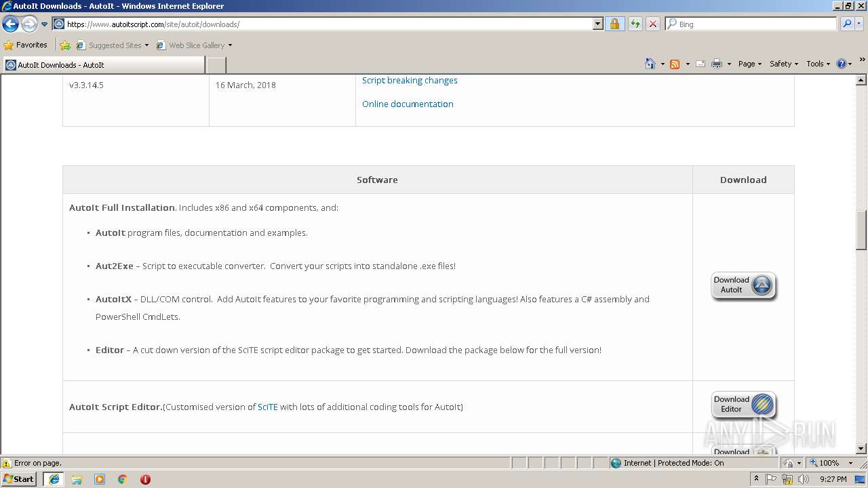Viewport: 868px width, 488px height.
Task: Click the Home page icon
Action: 650,64
